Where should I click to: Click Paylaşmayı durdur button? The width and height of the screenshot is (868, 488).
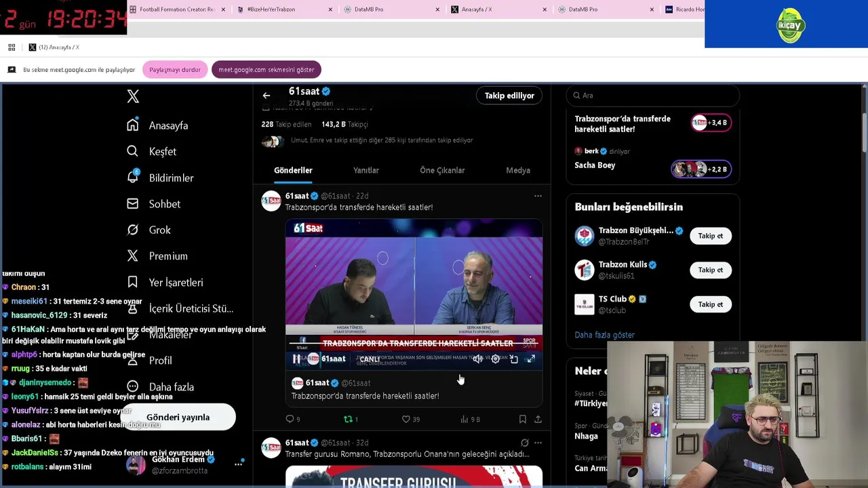(x=174, y=70)
